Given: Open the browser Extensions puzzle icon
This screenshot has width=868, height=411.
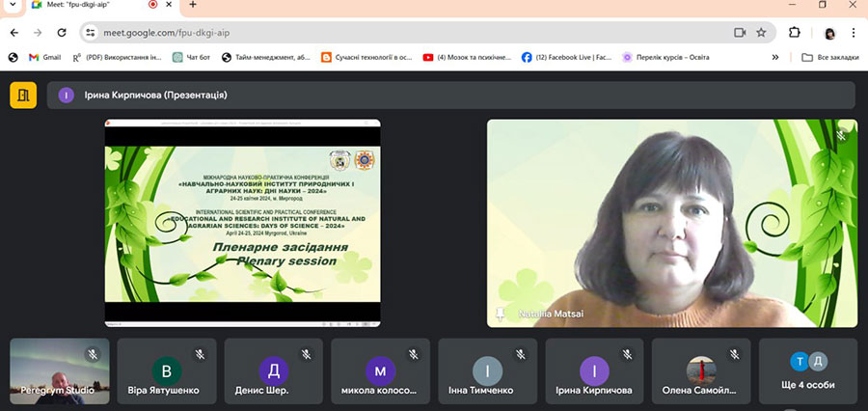Looking at the screenshot, I should click(x=795, y=32).
